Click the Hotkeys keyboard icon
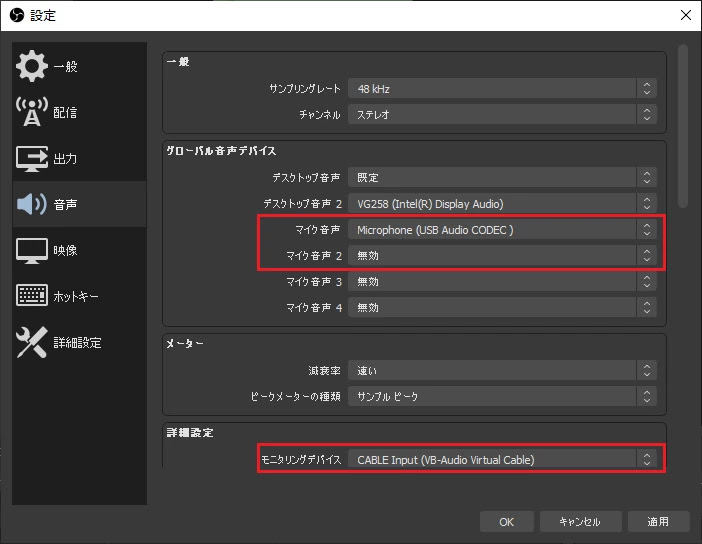 [31, 295]
